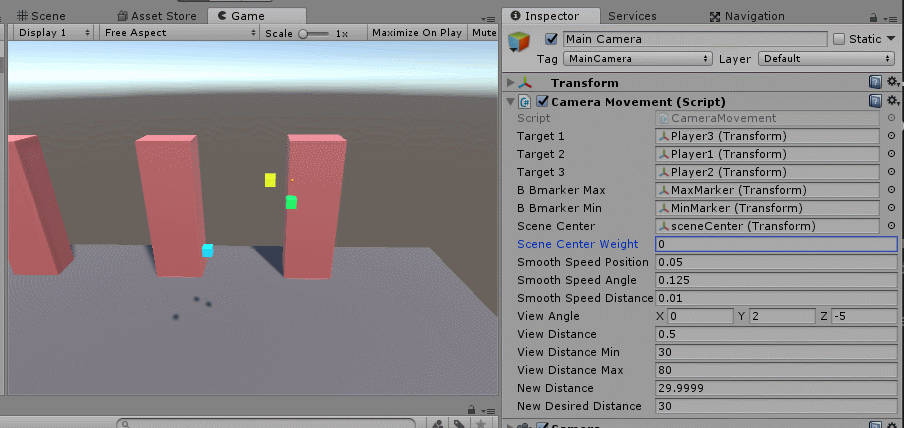904x428 pixels.
Task: Open Transform component gear settings menu
Action: 893,82
